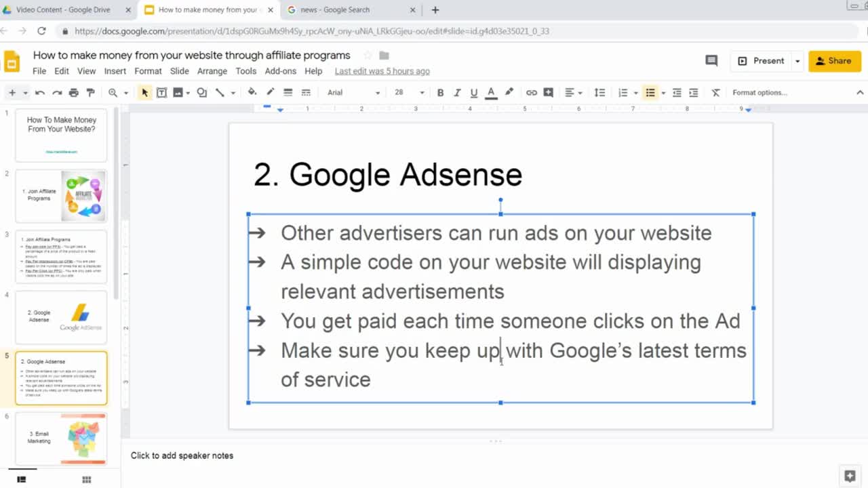The height and width of the screenshot is (488, 868).
Task: Click the zoom magnifier tool
Action: [x=113, y=93]
